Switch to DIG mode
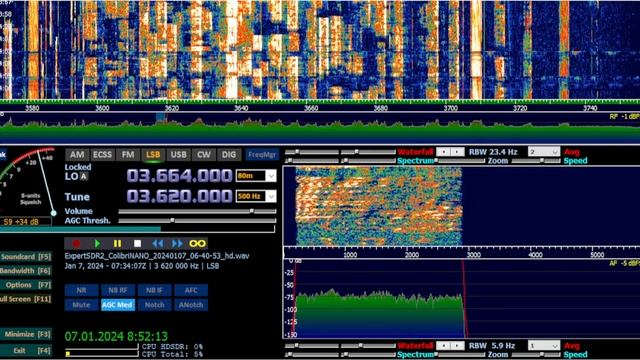The height and width of the screenshot is (360, 640). pyautogui.click(x=229, y=155)
